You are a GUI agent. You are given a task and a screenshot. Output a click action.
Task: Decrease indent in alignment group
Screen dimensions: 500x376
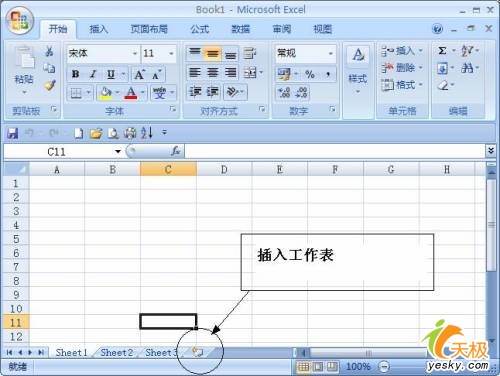[195, 91]
